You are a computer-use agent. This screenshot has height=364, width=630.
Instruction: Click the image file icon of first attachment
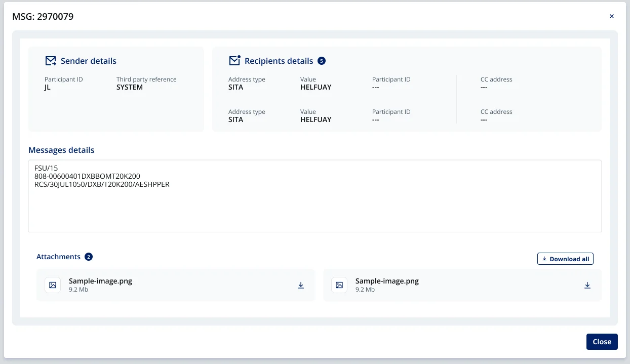pos(53,285)
